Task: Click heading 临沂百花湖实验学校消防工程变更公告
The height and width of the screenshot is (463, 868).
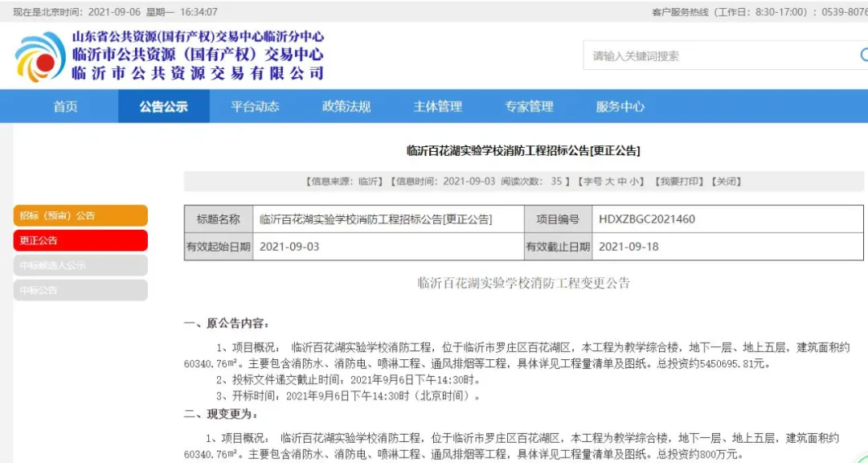Action: coord(524,283)
